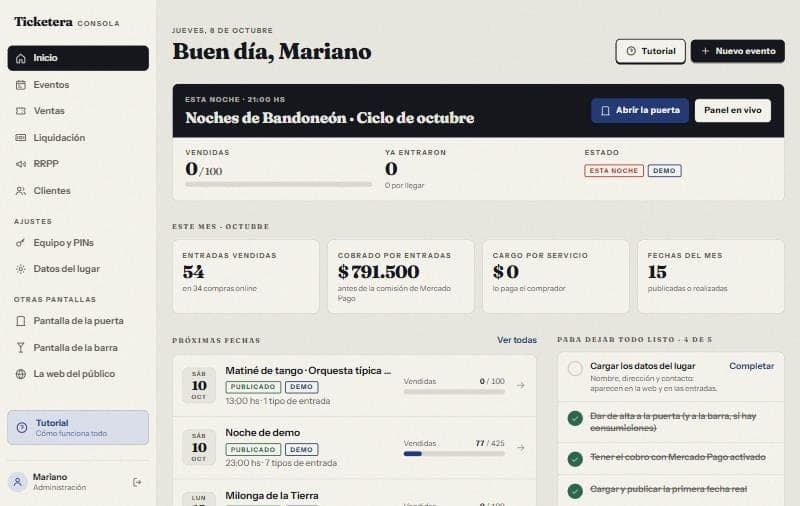Click Mariano's user avatar icon

click(18, 482)
